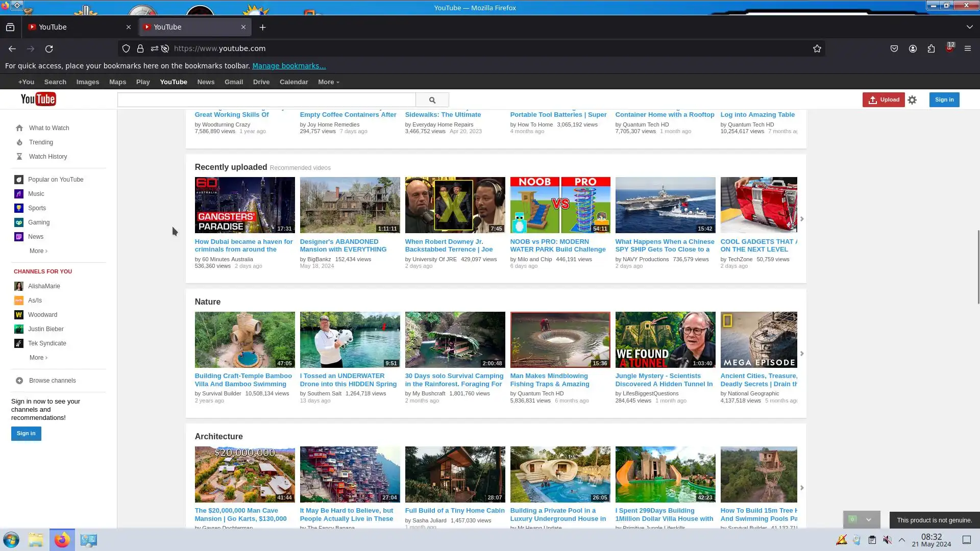Click the Gaming category icon
The width and height of the screenshot is (980, 551).
click(19, 222)
